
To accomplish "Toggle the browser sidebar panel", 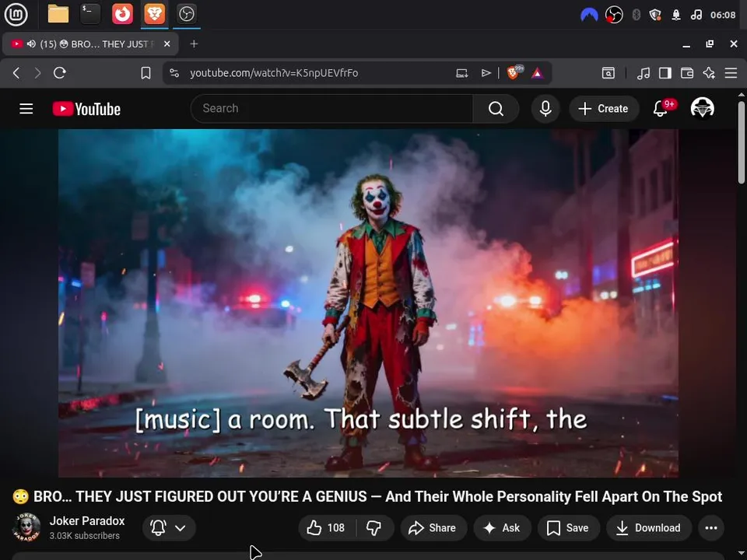I will pyautogui.click(x=665, y=73).
